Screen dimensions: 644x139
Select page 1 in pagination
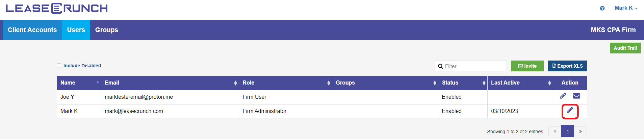click(x=568, y=131)
